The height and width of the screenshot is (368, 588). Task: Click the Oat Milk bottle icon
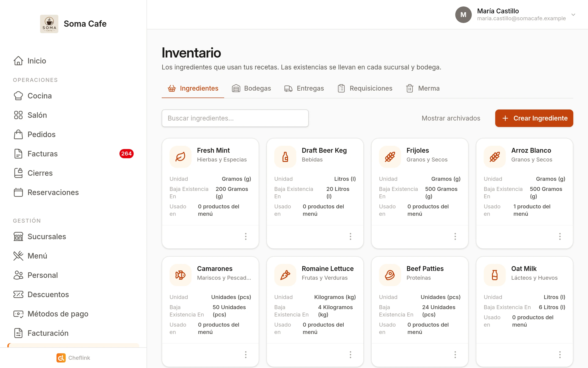tap(495, 275)
